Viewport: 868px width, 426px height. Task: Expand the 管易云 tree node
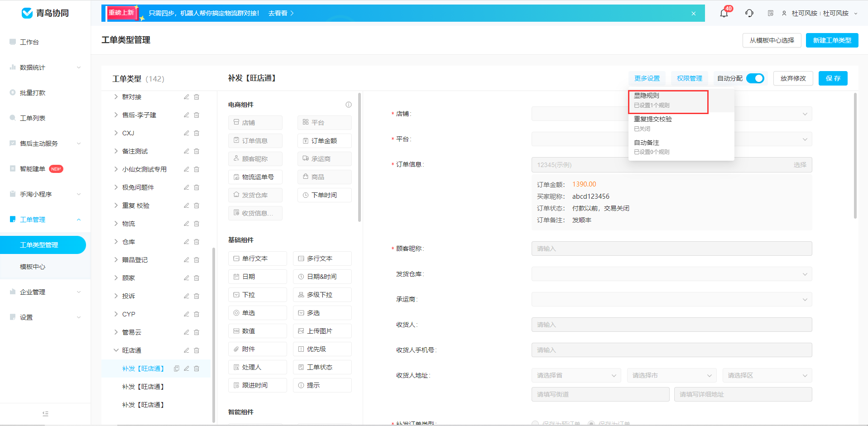click(x=116, y=332)
